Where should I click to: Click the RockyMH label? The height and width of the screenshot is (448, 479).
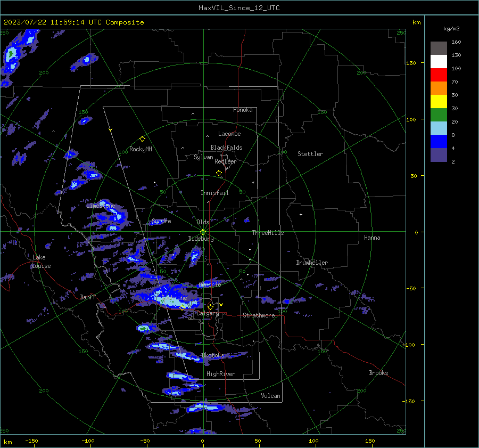coord(141,149)
